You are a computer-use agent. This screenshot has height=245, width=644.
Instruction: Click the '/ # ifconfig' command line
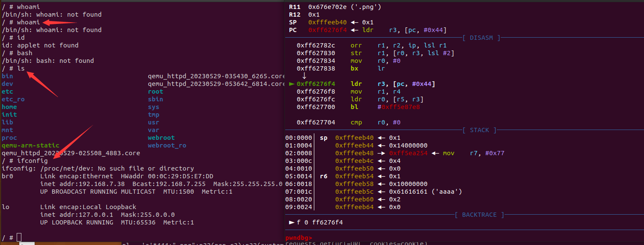[25, 161]
